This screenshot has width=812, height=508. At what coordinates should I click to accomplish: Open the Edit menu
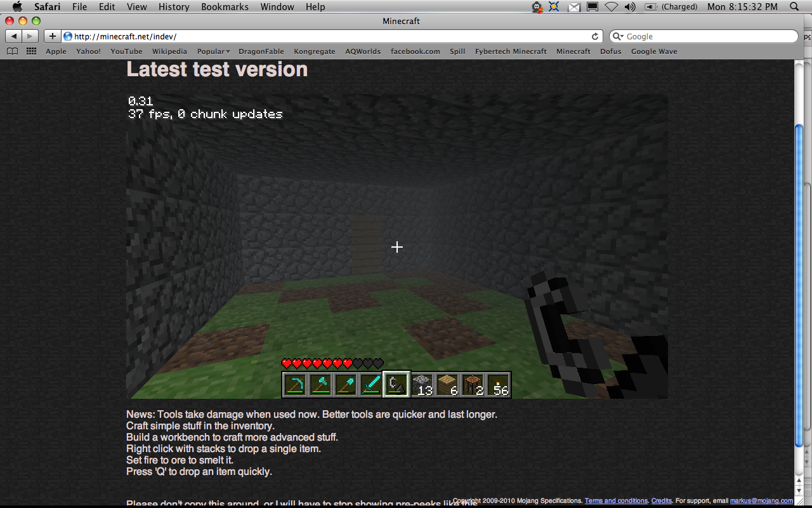tap(107, 7)
